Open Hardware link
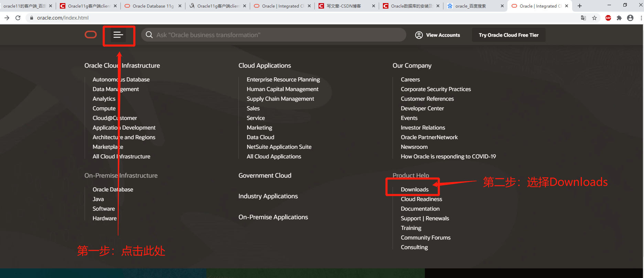 pyautogui.click(x=105, y=218)
